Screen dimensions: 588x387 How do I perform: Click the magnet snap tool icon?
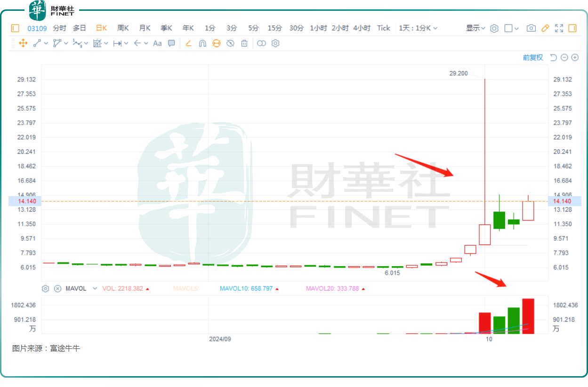(202, 43)
